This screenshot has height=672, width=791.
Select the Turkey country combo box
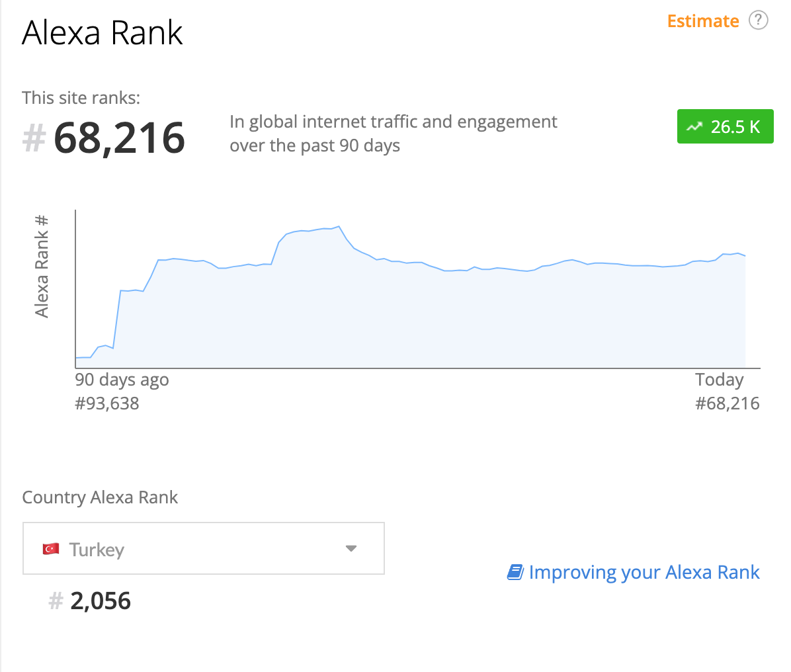203,548
